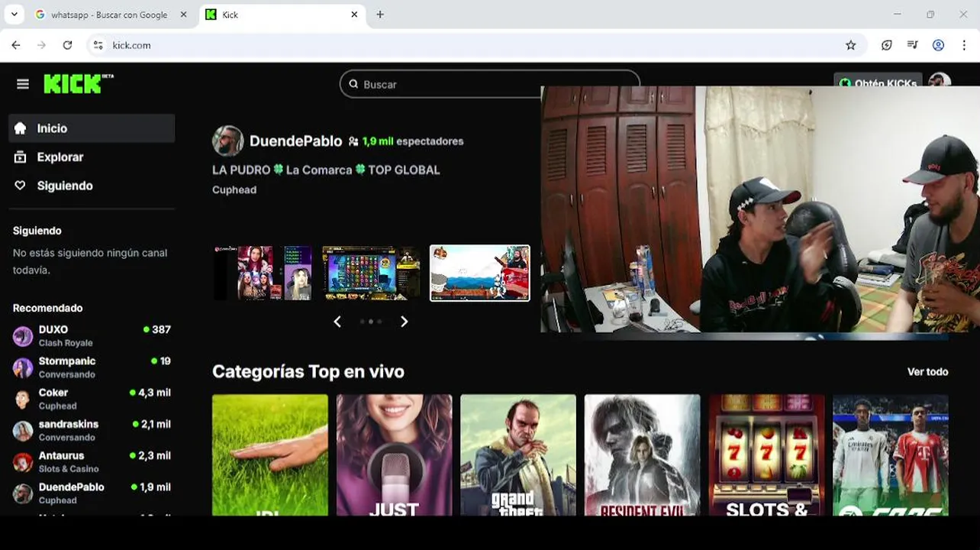Open the Chrome extensions icon
980x550 pixels.
point(886,45)
